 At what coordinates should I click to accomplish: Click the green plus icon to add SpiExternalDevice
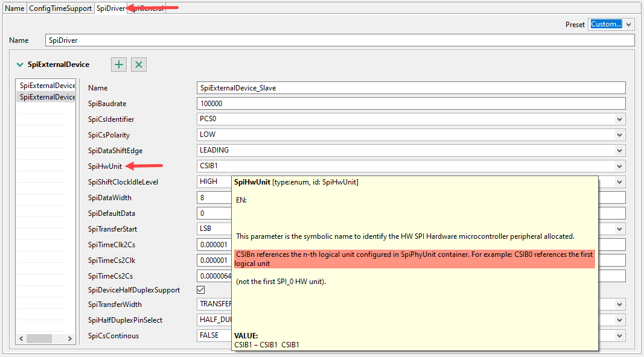point(118,64)
